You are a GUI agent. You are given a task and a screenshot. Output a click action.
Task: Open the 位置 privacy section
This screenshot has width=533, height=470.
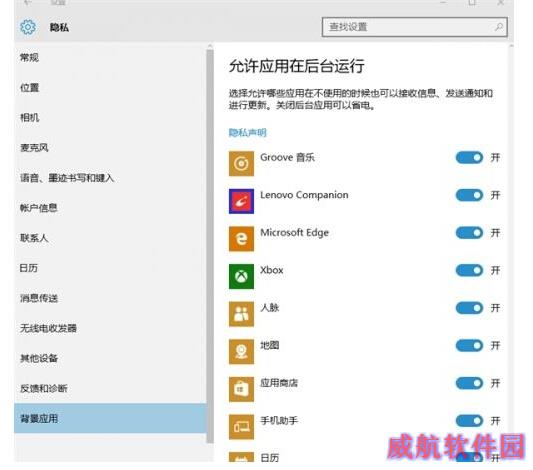(30, 88)
